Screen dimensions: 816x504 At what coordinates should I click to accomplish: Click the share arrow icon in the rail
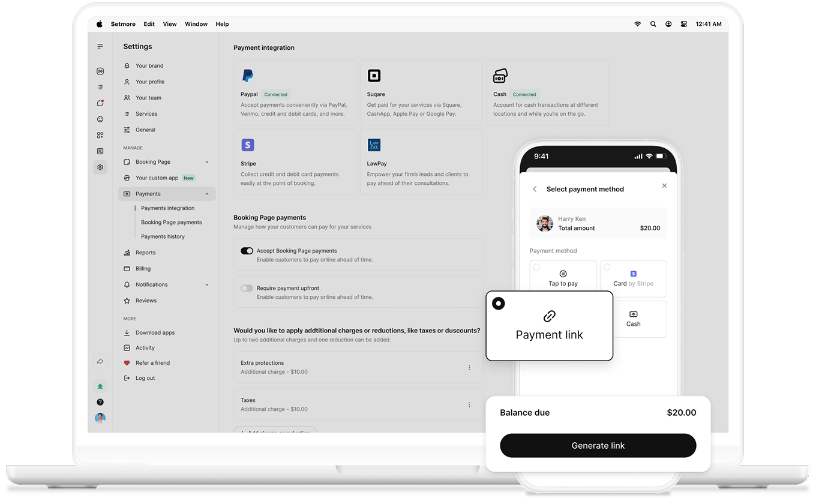pyautogui.click(x=100, y=361)
